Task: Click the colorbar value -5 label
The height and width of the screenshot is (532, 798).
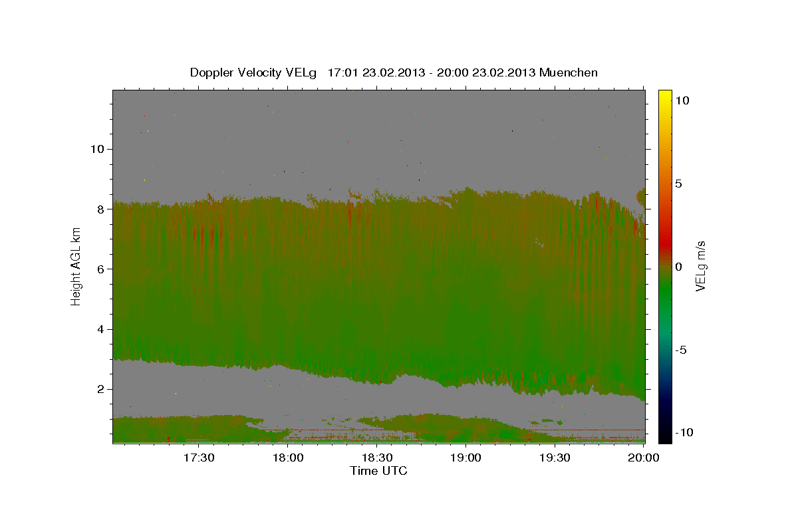Action: [x=682, y=350]
